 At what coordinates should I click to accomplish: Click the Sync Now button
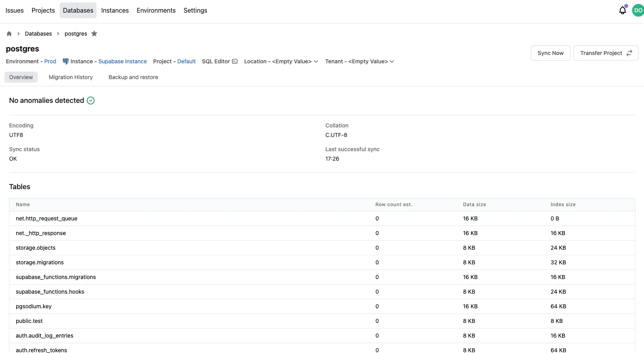551,53
